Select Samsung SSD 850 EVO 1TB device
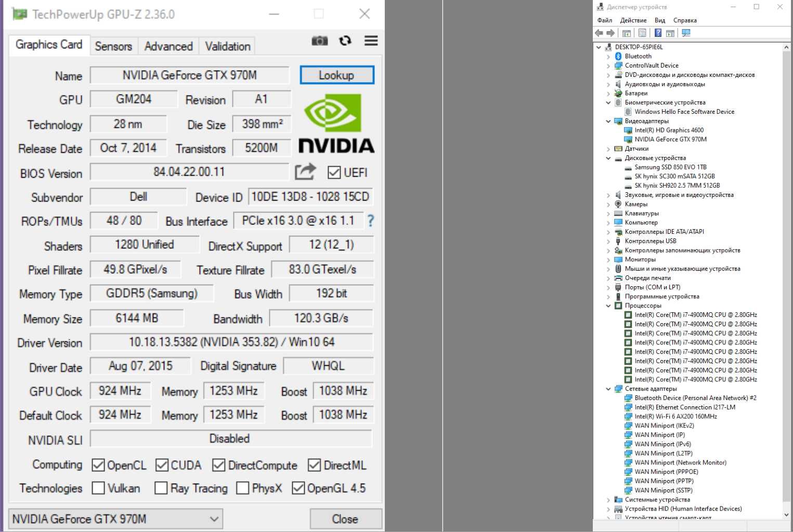This screenshot has width=793, height=532. click(x=670, y=167)
